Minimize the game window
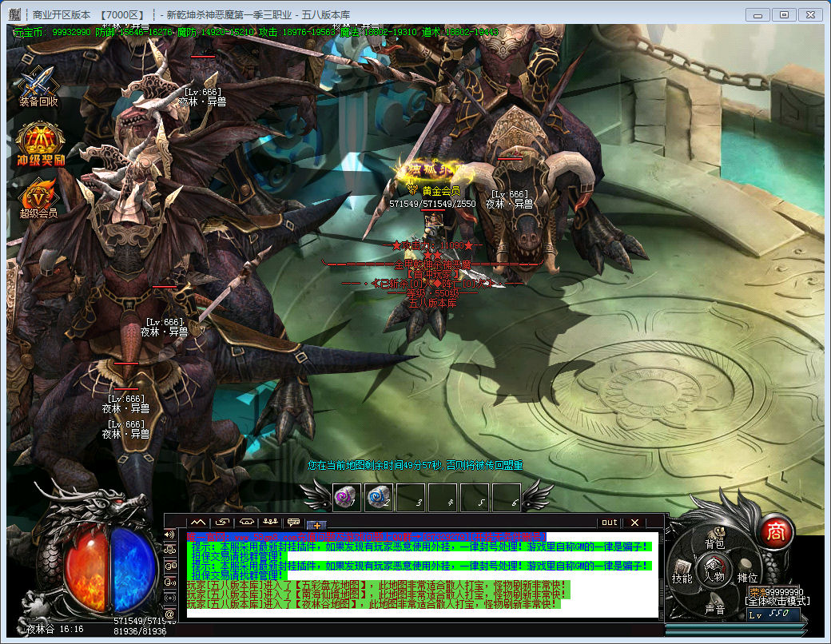 (757, 15)
